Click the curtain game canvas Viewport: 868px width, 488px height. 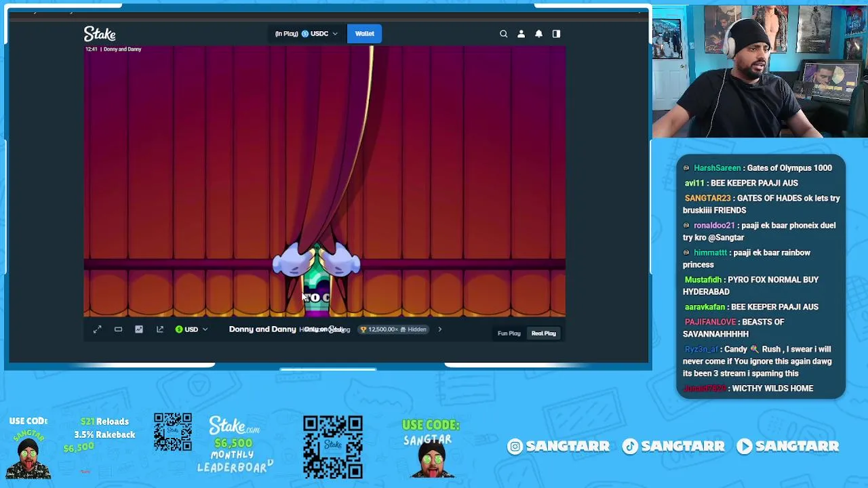324,181
